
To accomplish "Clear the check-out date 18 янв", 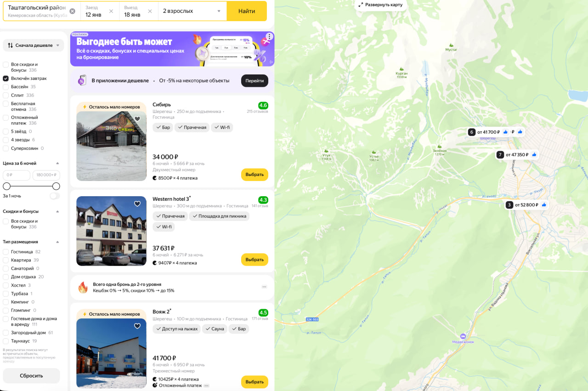I will [150, 11].
